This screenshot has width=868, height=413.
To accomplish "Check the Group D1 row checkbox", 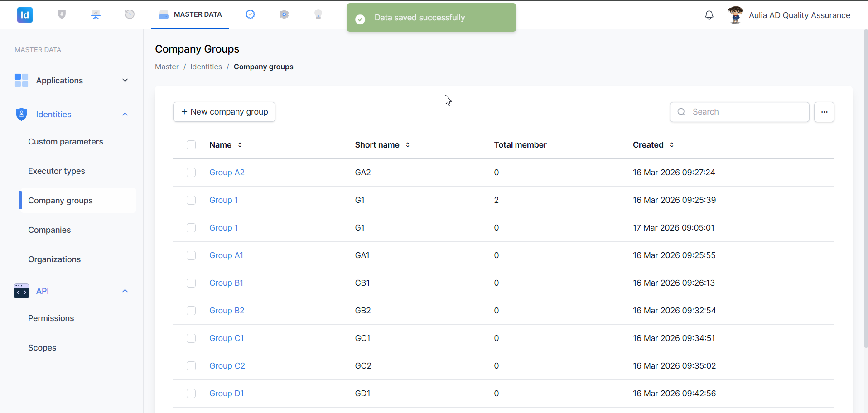I will tap(191, 394).
